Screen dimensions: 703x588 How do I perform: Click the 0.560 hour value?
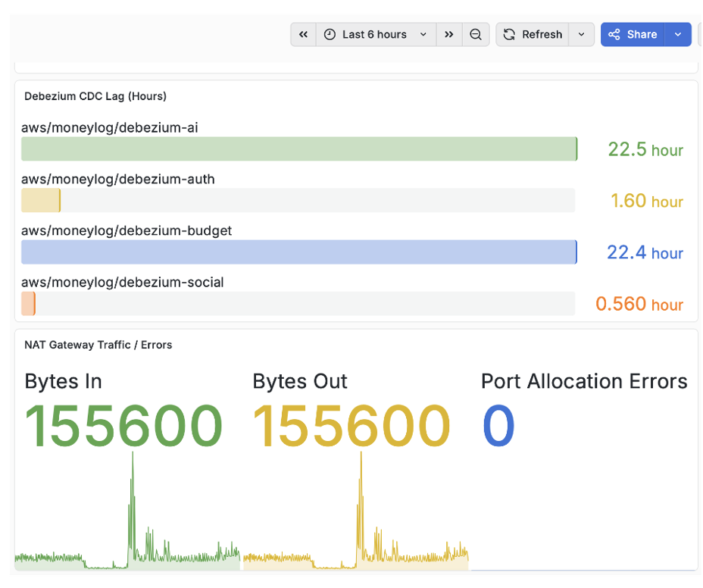(x=639, y=304)
